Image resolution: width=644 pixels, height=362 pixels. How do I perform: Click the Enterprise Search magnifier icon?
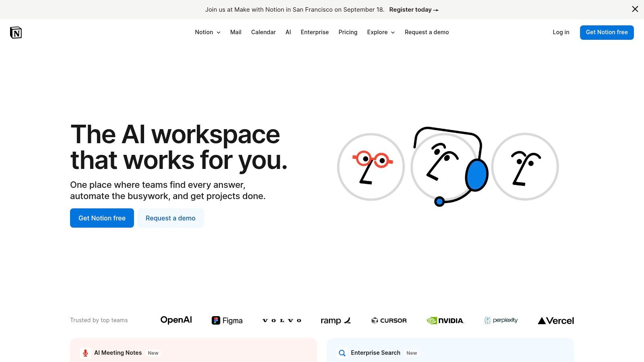342,353
